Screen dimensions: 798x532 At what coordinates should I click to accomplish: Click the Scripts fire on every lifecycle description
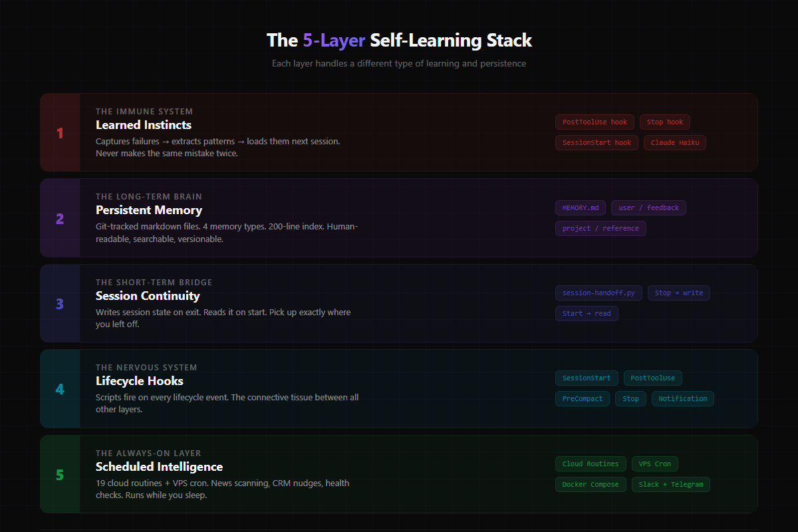pos(227,404)
